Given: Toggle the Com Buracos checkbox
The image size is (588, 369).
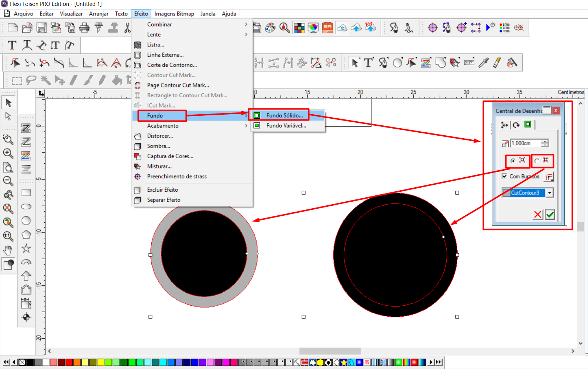Looking at the screenshot, I should pyautogui.click(x=504, y=176).
